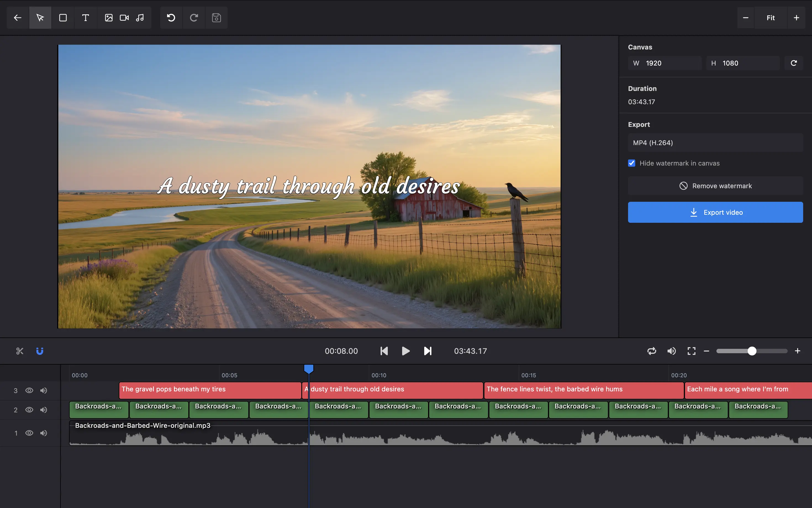Screen dimensions: 812x508
Task: Click the add music icon
Action: (x=140, y=17)
